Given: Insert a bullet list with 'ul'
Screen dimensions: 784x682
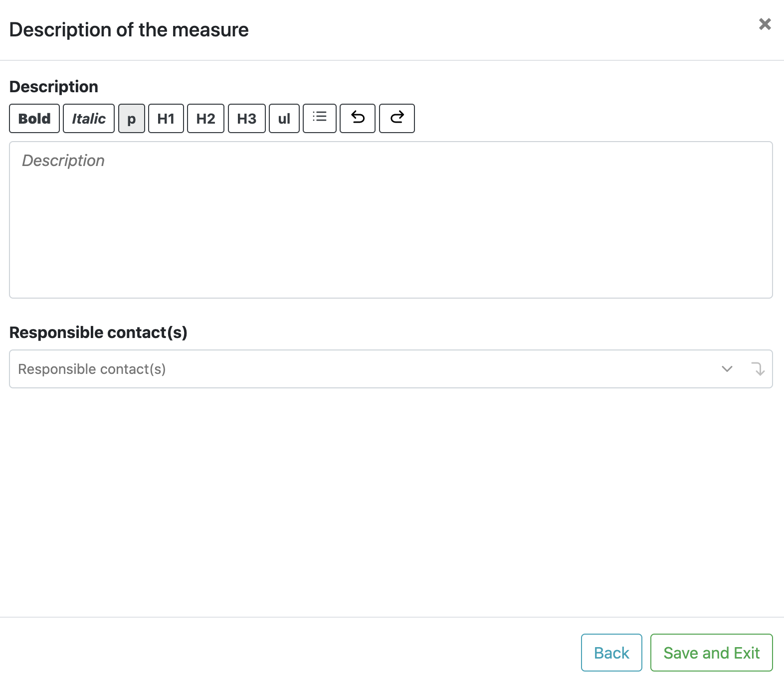Looking at the screenshot, I should 284,119.
